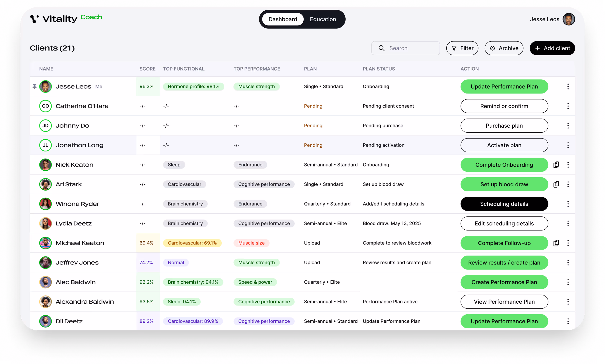Open the three-dot menu for Johnny Do
Screen dimensions: 605x364
pyautogui.click(x=568, y=126)
